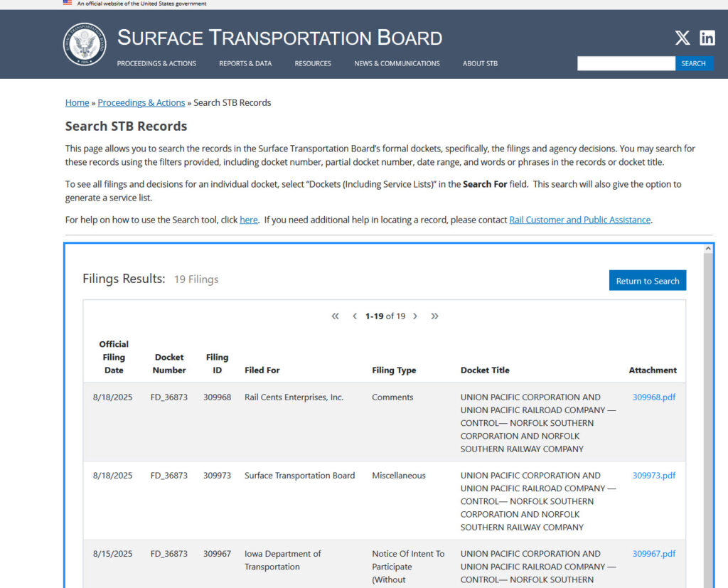This screenshot has width=728, height=588.
Task: Go to first page of filings results
Action: (336, 316)
